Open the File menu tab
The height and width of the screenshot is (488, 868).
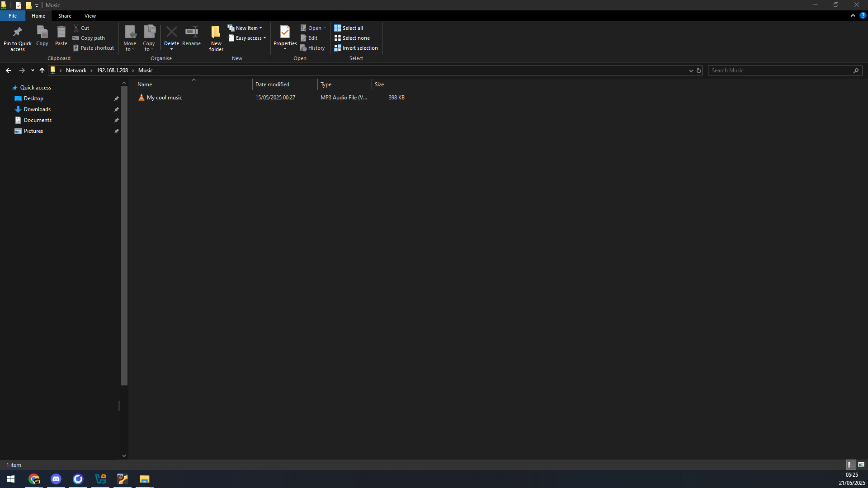(13, 16)
